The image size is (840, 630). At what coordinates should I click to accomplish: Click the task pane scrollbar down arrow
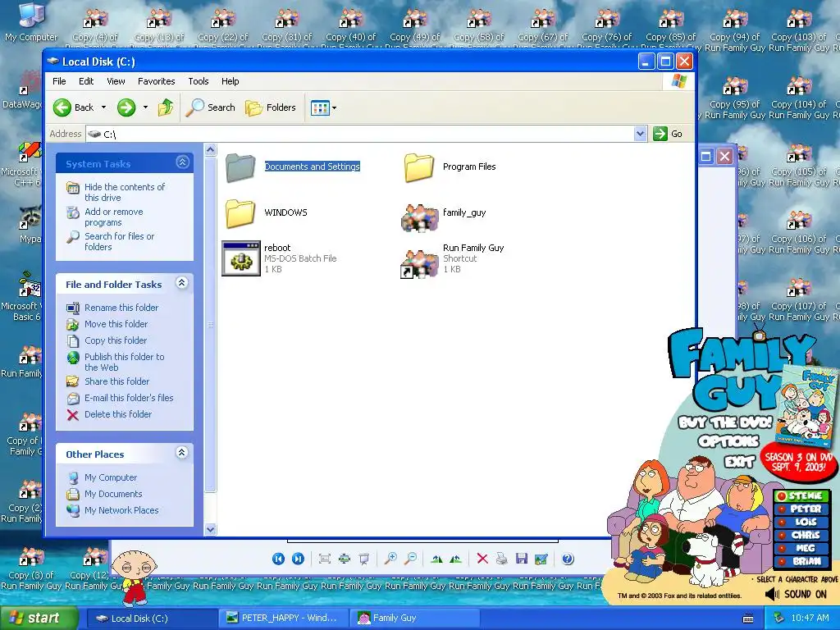coord(211,529)
